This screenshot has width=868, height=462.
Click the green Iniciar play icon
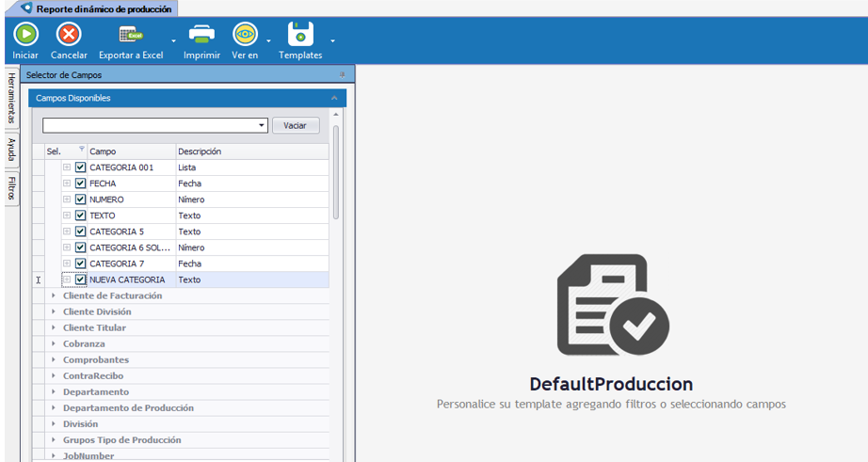25,35
